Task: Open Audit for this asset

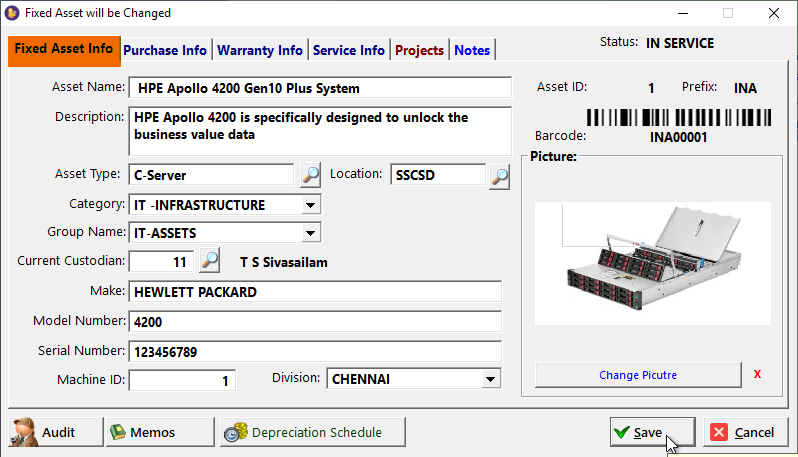Action: [56, 432]
